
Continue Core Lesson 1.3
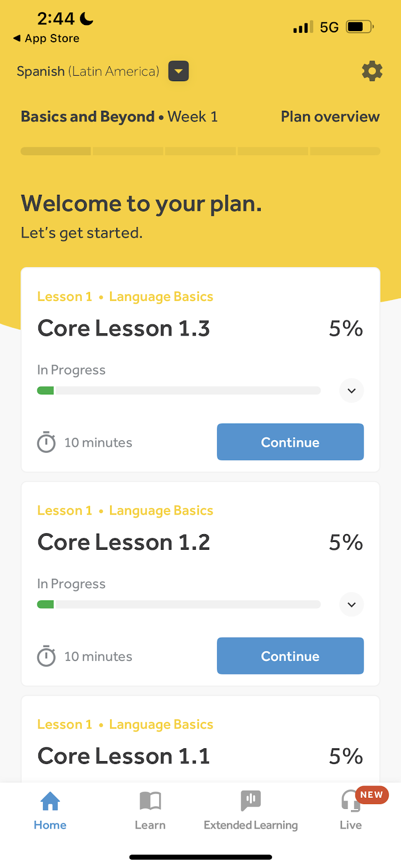pos(290,442)
